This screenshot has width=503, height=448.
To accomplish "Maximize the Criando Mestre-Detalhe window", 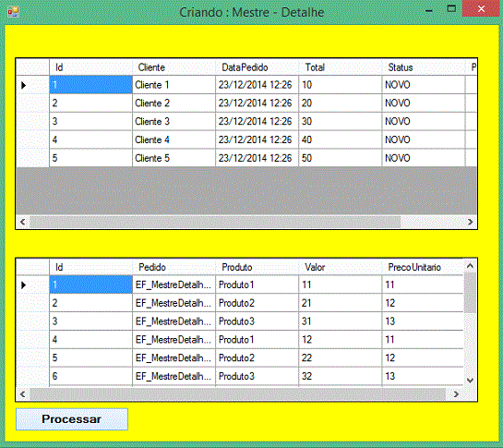I will tap(451, 8).
